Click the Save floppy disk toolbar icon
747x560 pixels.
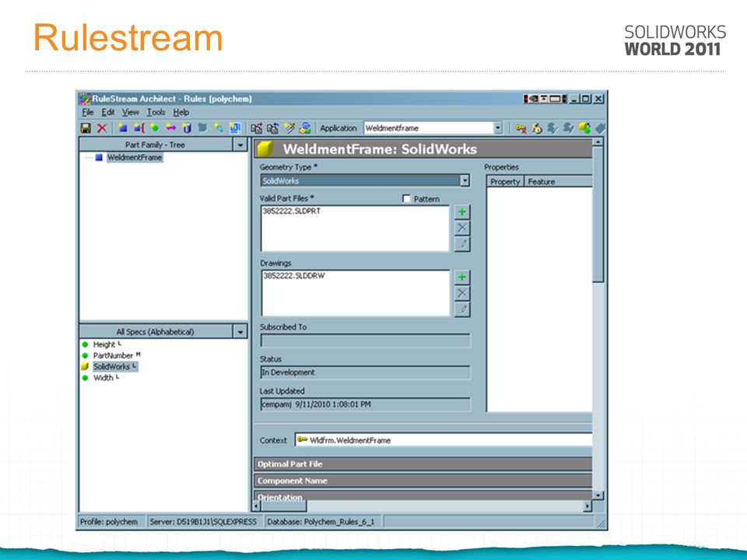[86, 128]
